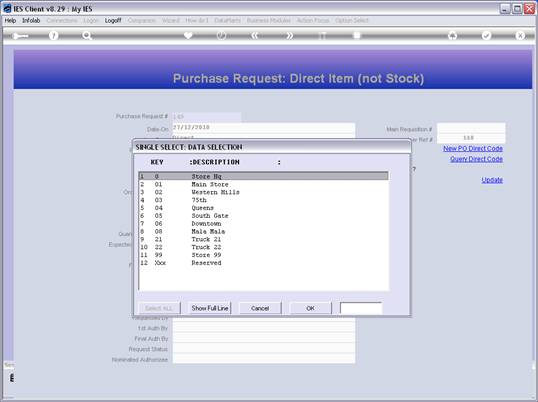Screen dimensions: 538x402
Task: Dismiss the dialog with Cancel button
Action: (260, 308)
